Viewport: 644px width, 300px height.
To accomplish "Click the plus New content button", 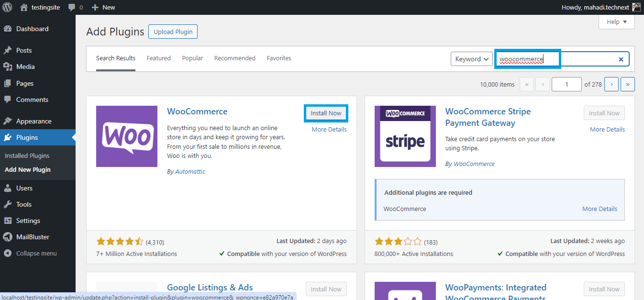I will tap(103, 7).
